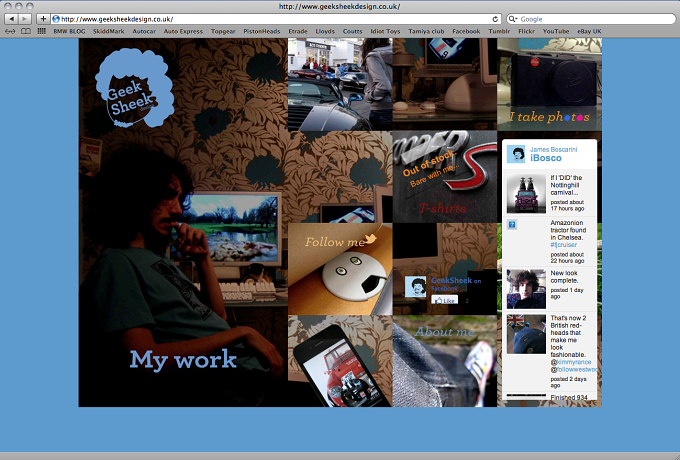Open the T-shirts tile

coord(445,176)
